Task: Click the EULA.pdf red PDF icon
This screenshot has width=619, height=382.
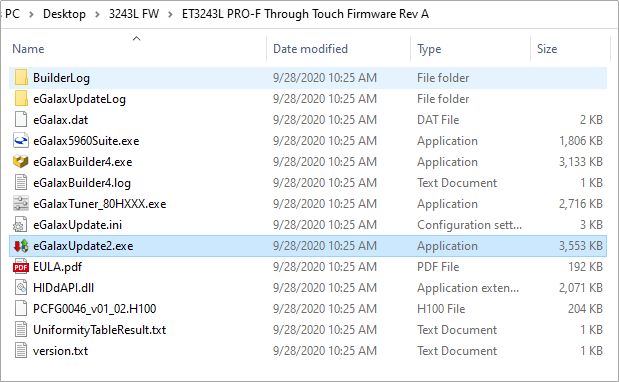Action: click(x=21, y=266)
